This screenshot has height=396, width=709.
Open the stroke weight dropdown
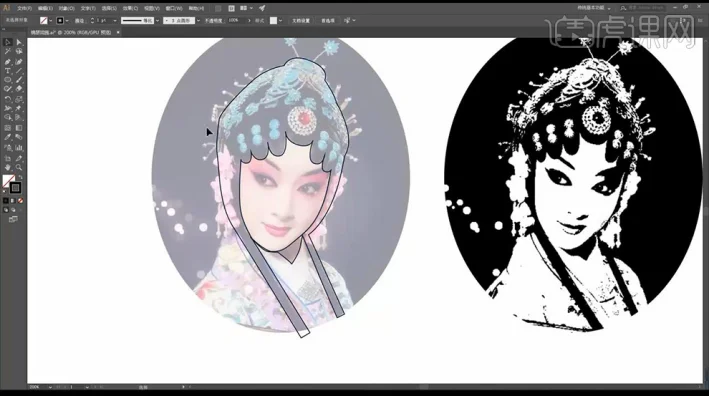point(114,21)
